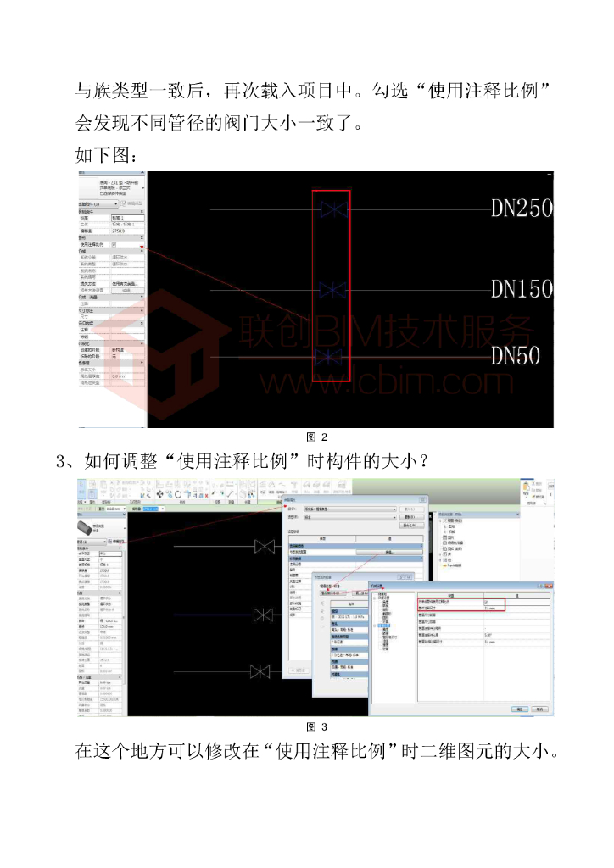
Task: Click the 编辑类型 button in figure 3 properties
Action: coord(116,542)
